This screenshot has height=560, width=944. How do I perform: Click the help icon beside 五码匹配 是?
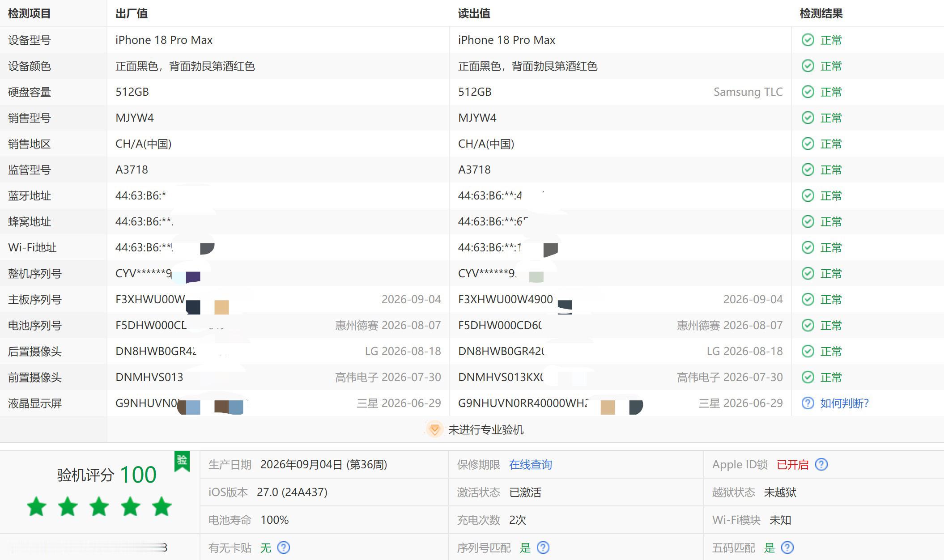click(x=787, y=547)
